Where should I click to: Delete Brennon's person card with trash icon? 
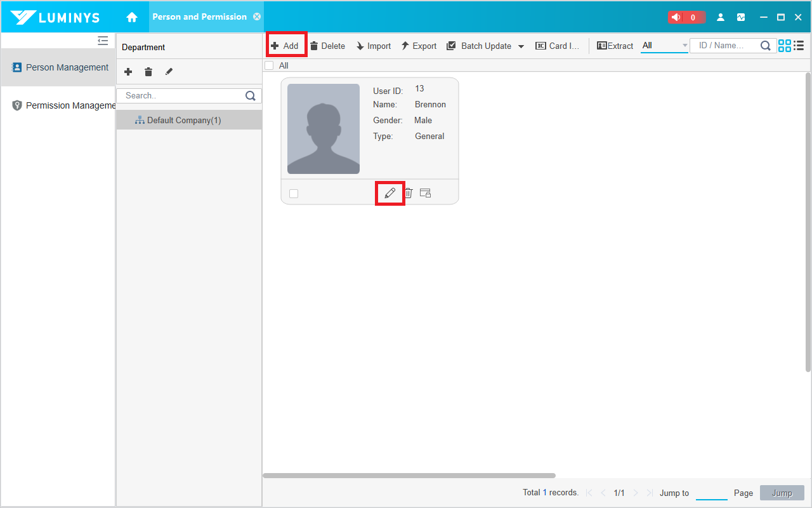[x=409, y=193]
